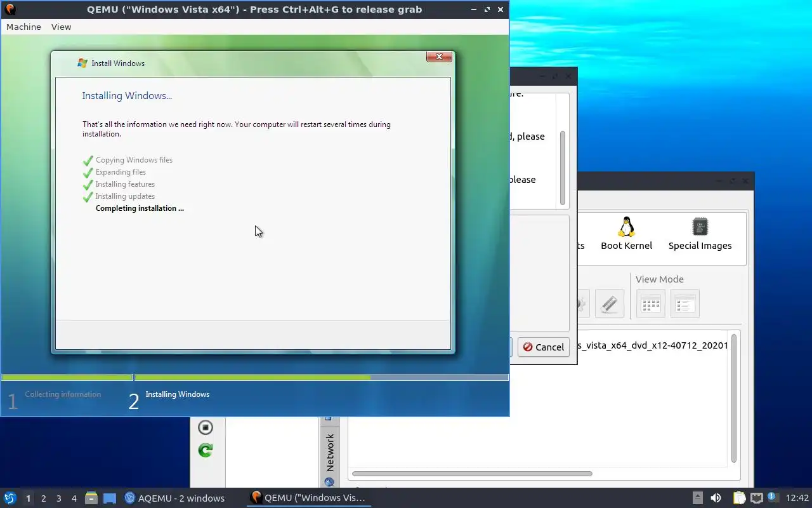Click the notification tray icon with blue badge

773,497
